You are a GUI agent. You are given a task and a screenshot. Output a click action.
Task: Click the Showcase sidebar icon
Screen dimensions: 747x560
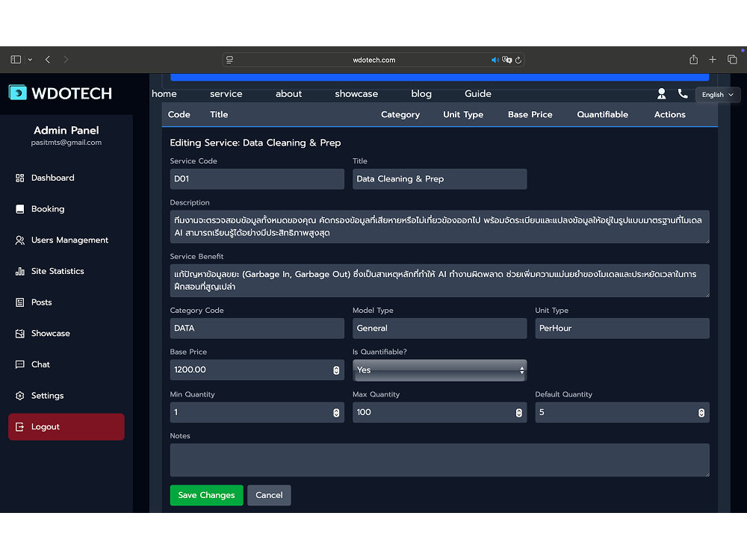pyautogui.click(x=20, y=333)
